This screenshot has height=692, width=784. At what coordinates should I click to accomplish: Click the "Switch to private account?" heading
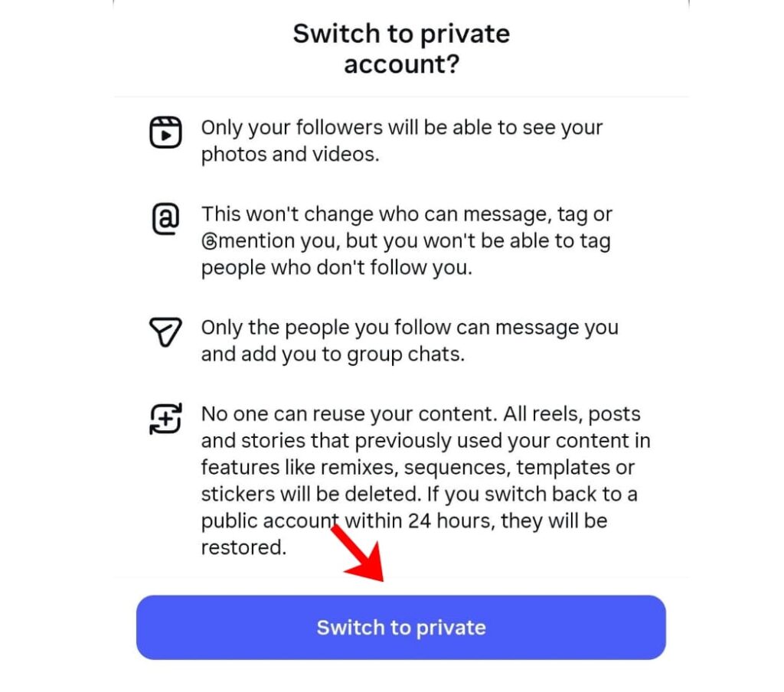(401, 48)
